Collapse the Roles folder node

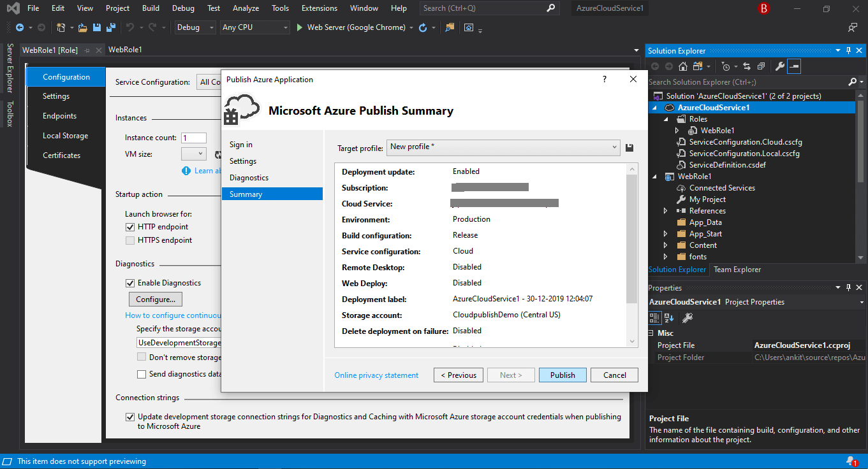tap(666, 119)
